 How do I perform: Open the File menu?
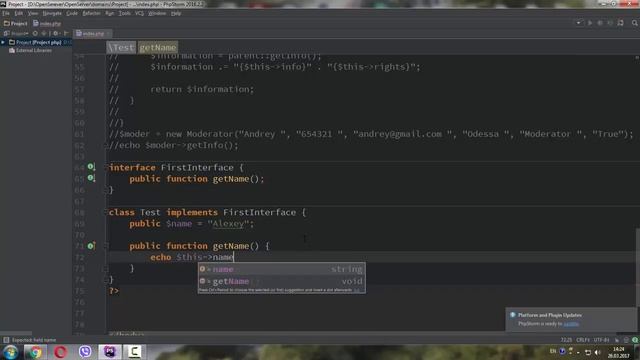(6, 13)
